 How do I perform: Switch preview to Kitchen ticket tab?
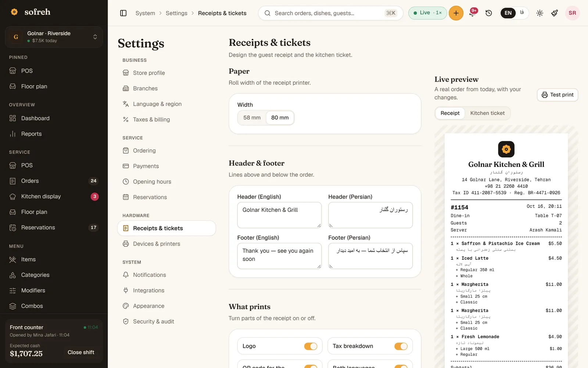pyautogui.click(x=487, y=113)
